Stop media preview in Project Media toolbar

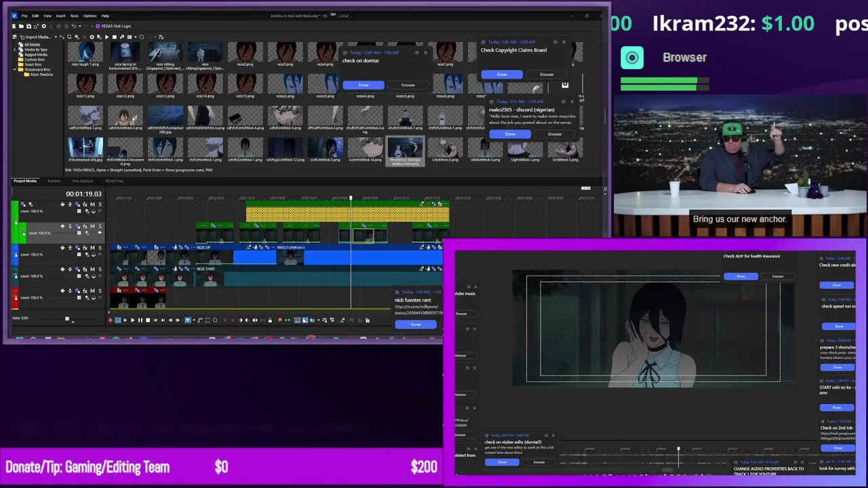[115, 37]
